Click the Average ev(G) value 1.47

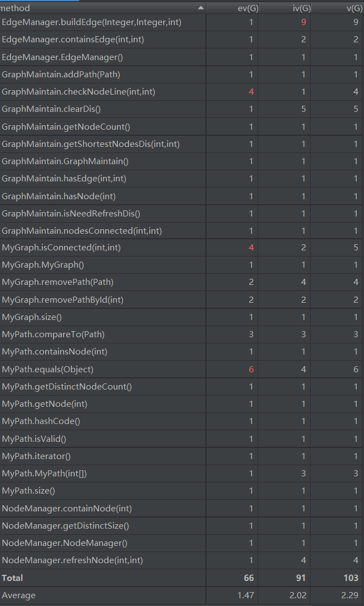tap(246, 595)
